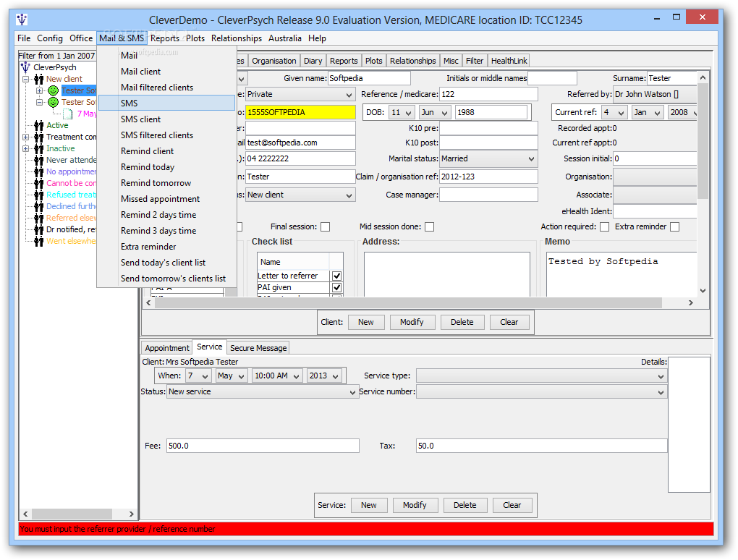This screenshot has height=560, width=738.
Task: Open the Diary tab
Action: pos(313,61)
